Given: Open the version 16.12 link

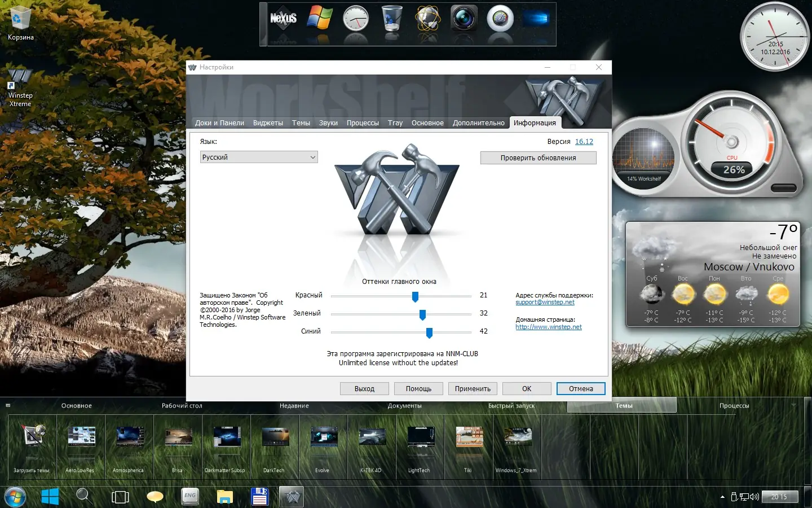Looking at the screenshot, I should point(584,142).
